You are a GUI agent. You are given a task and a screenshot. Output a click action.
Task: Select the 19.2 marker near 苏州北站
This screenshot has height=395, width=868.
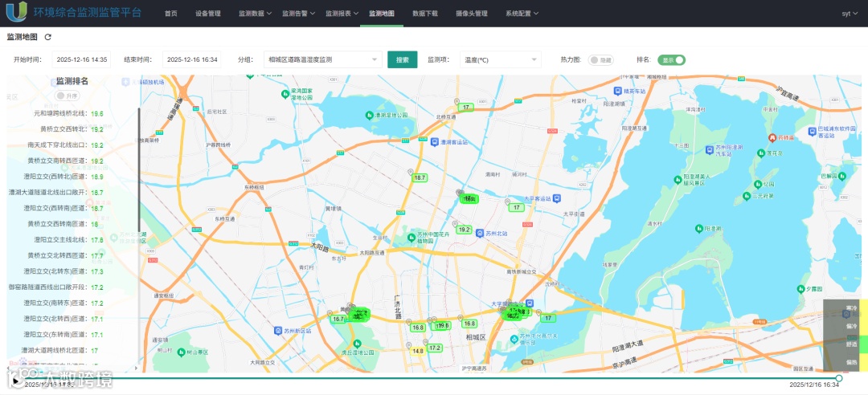[x=464, y=230]
